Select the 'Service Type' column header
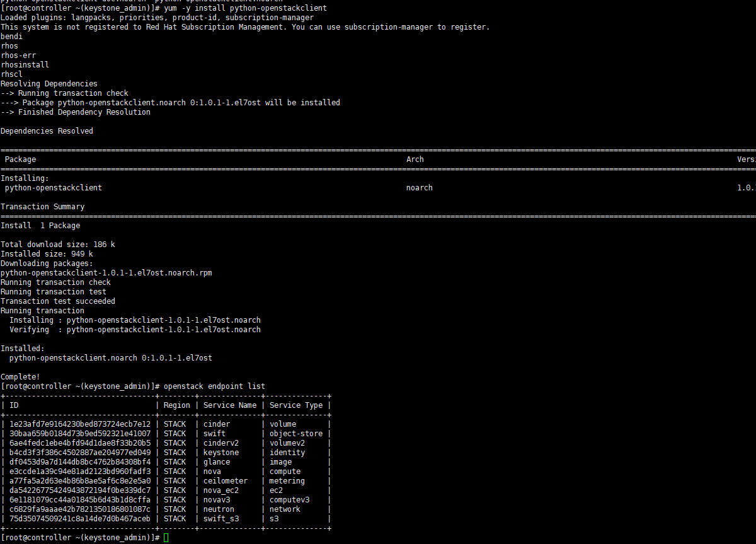This screenshot has width=756, height=544. coord(295,405)
